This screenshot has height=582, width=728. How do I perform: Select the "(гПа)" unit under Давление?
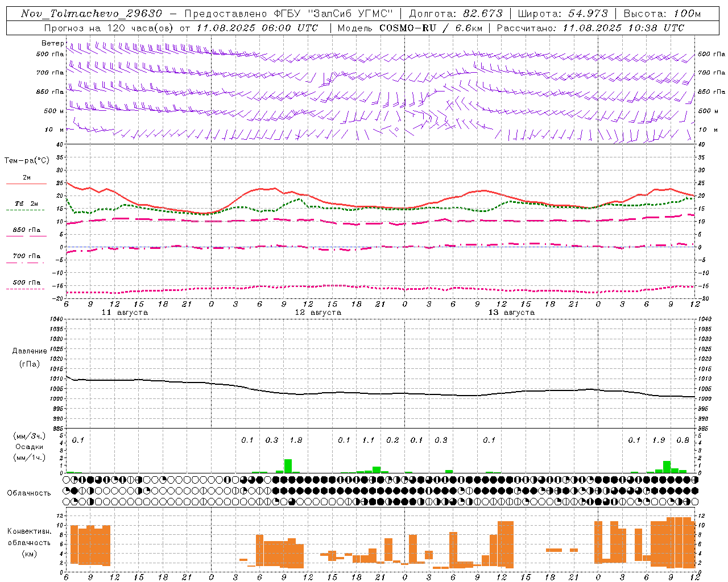tap(30, 364)
